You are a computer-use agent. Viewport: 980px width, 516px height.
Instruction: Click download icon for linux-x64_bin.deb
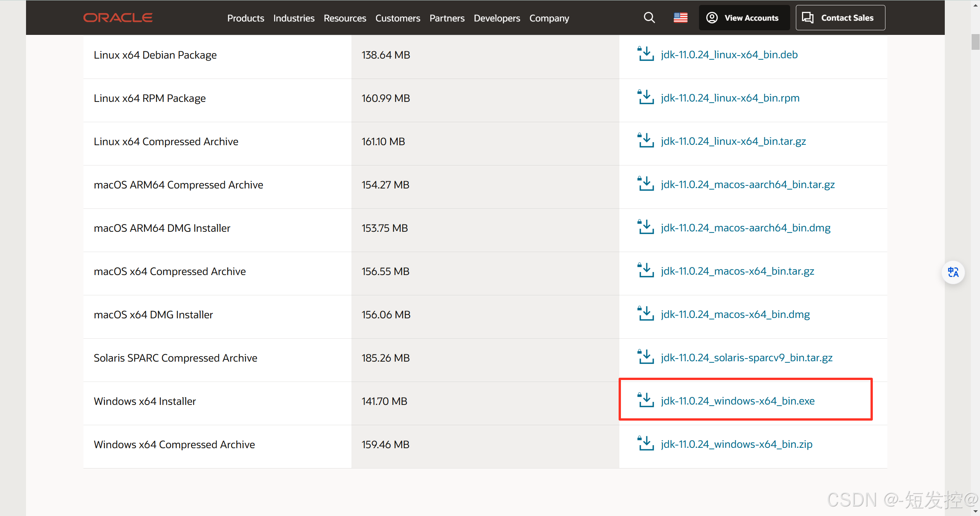[x=645, y=54]
